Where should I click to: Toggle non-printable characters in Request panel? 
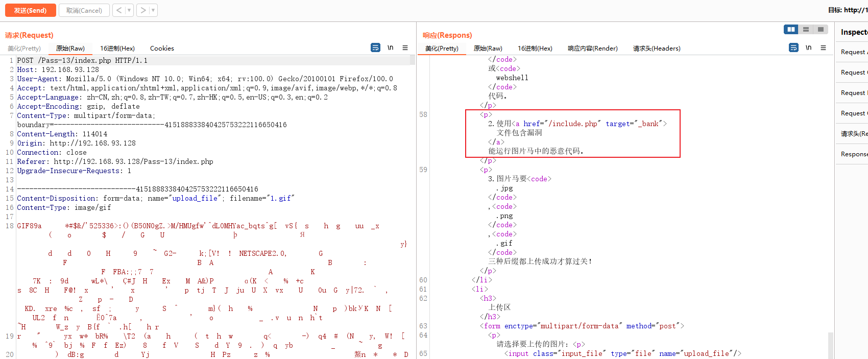390,47
